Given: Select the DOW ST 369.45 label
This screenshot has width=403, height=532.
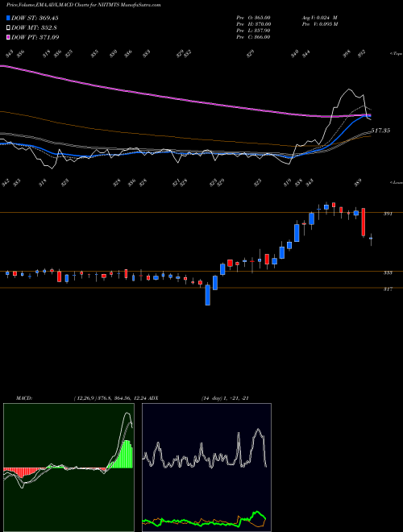Looking at the screenshot, I should click(35, 18).
